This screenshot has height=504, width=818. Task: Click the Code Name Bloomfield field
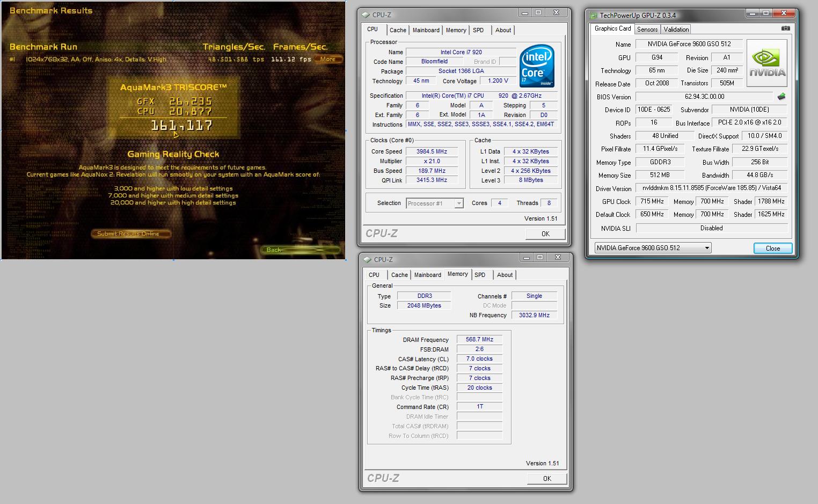pyautogui.click(x=434, y=62)
